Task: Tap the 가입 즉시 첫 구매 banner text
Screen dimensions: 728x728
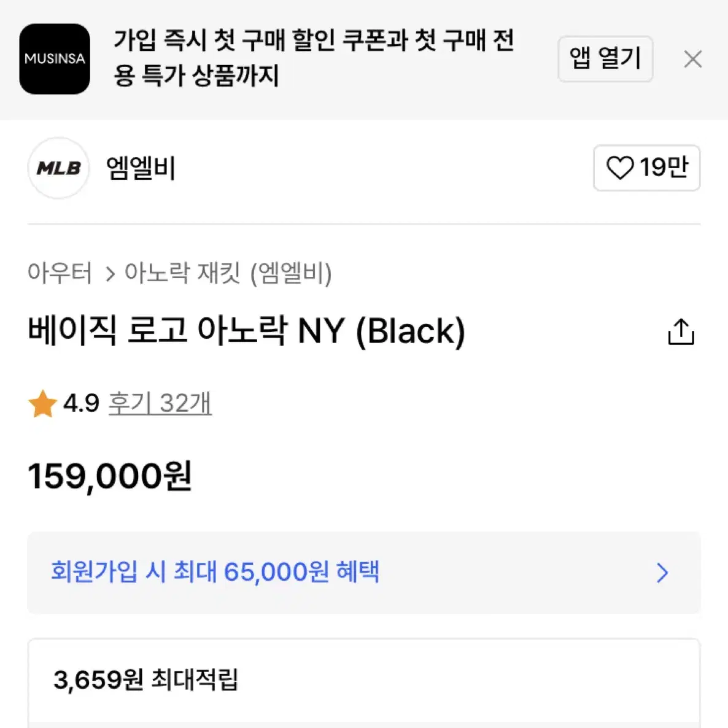Action: click(314, 58)
